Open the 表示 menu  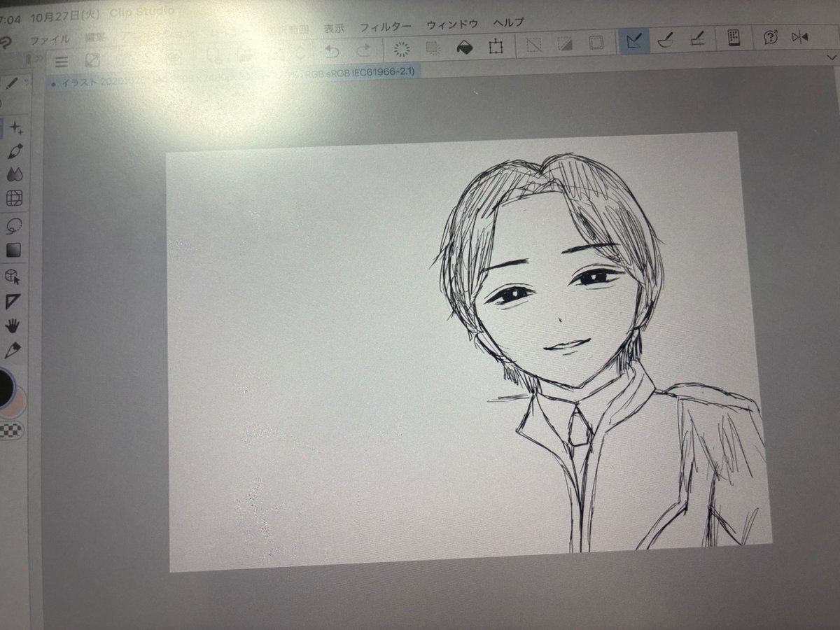pos(334,29)
